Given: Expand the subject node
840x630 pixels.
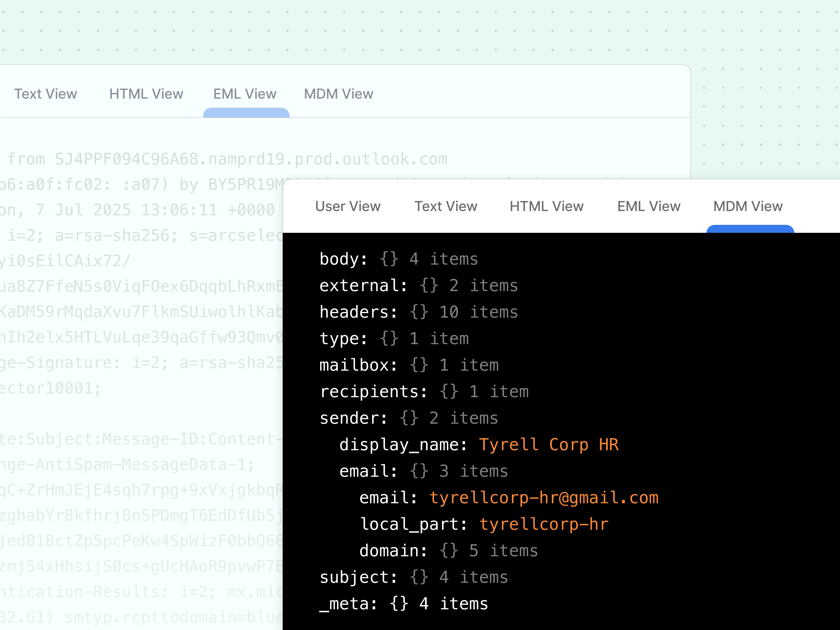Looking at the screenshot, I should 358,577.
